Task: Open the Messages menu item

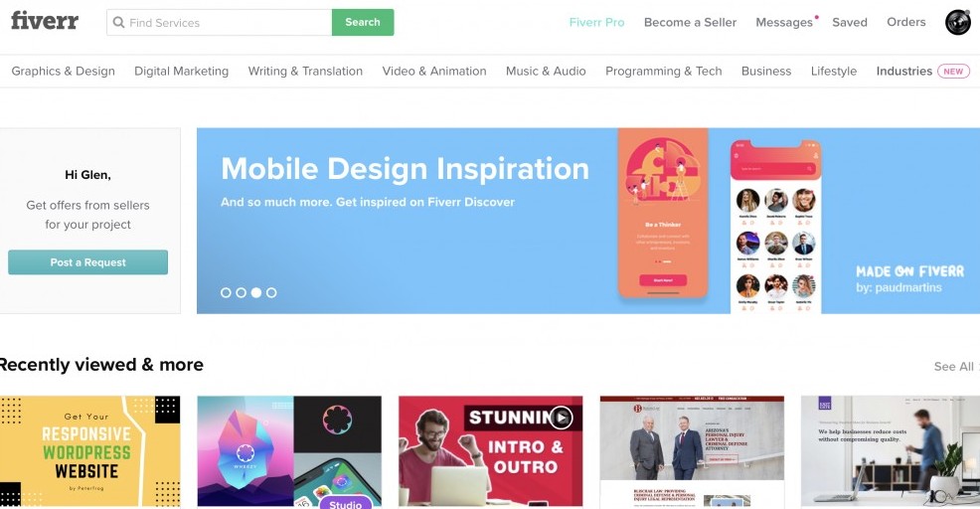Action: [784, 23]
